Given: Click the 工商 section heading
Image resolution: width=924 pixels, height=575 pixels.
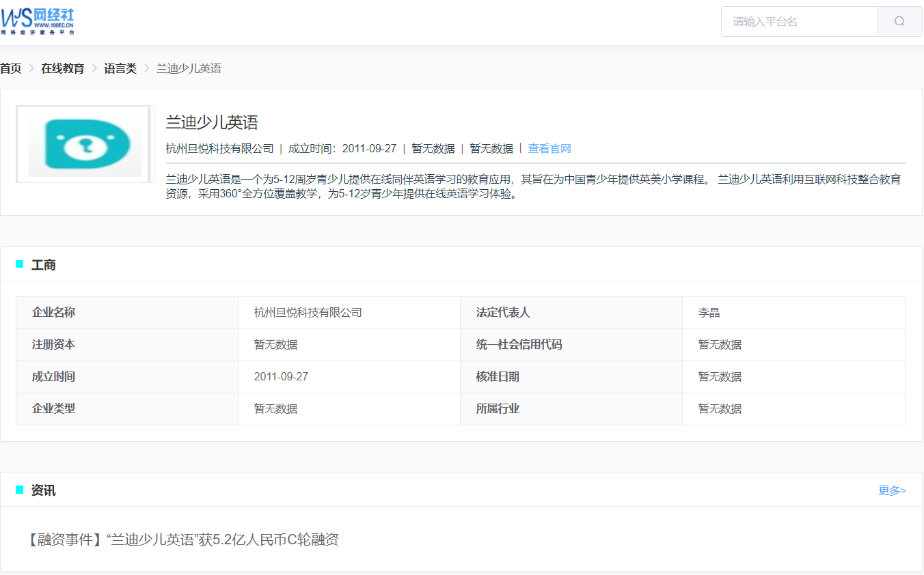Looking at the screenshot, I should pyautogui.click(x=44, y=265).
